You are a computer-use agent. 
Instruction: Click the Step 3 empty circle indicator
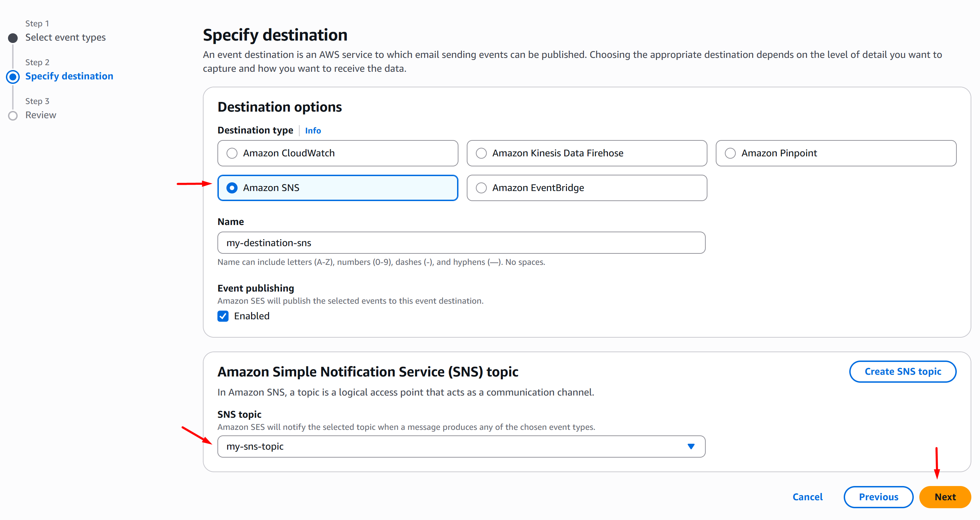point(13,116)
